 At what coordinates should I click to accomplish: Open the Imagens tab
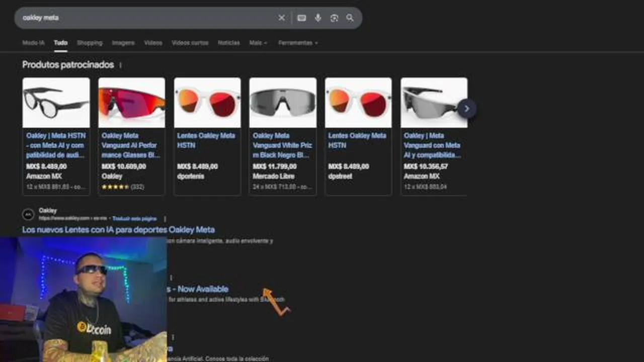coord(123,43)
